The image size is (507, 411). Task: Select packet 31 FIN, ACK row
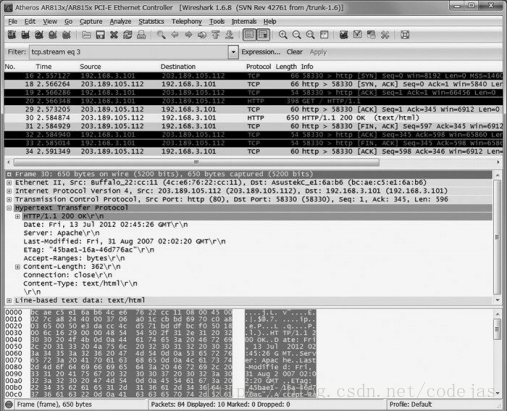tap(253, 126)
